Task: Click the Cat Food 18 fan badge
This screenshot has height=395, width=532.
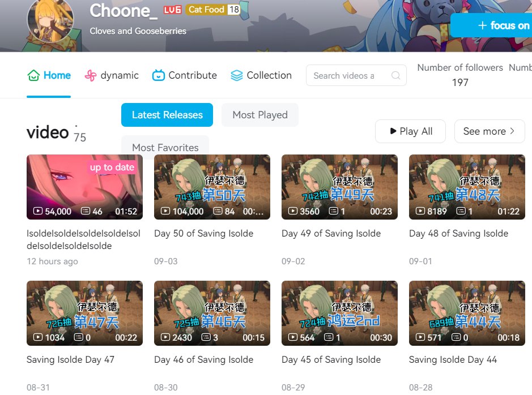Action: 213,10
